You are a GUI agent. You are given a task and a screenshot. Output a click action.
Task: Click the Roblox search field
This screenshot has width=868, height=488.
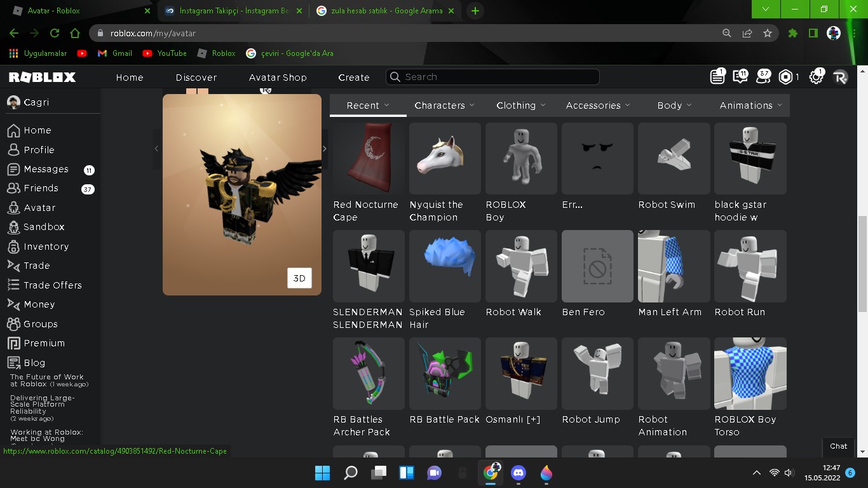492,77
